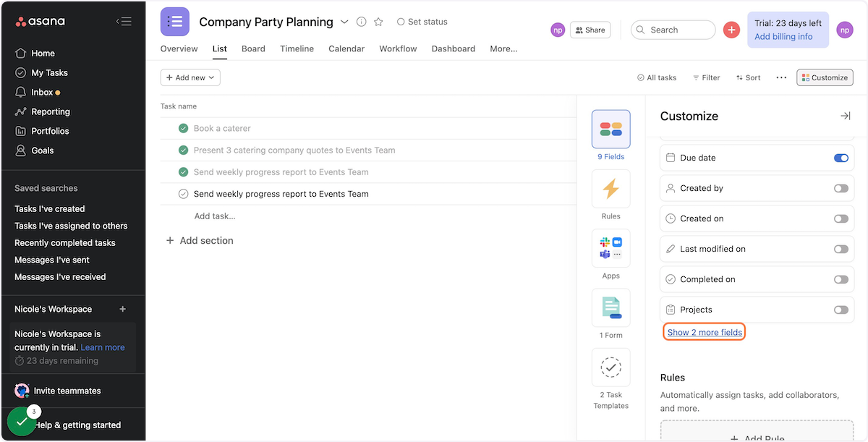Enable the Created by field toggle

click(841, 188)
